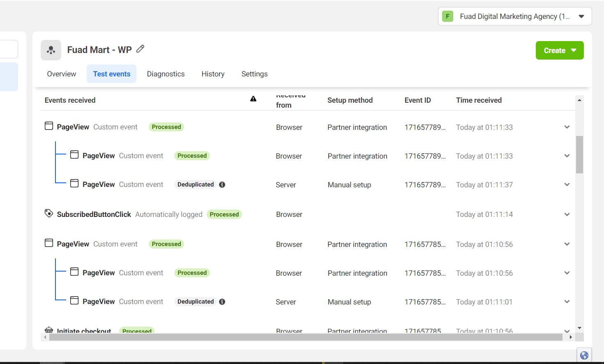Click info icon beside Deduplicated at 01:11:37
604x364 pixels.
click(222, 184)
